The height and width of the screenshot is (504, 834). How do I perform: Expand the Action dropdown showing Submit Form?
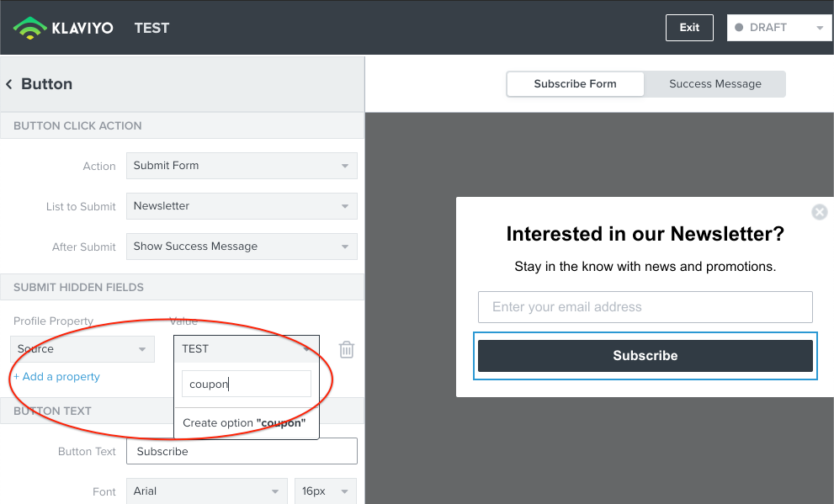click(x=242, y=166)
